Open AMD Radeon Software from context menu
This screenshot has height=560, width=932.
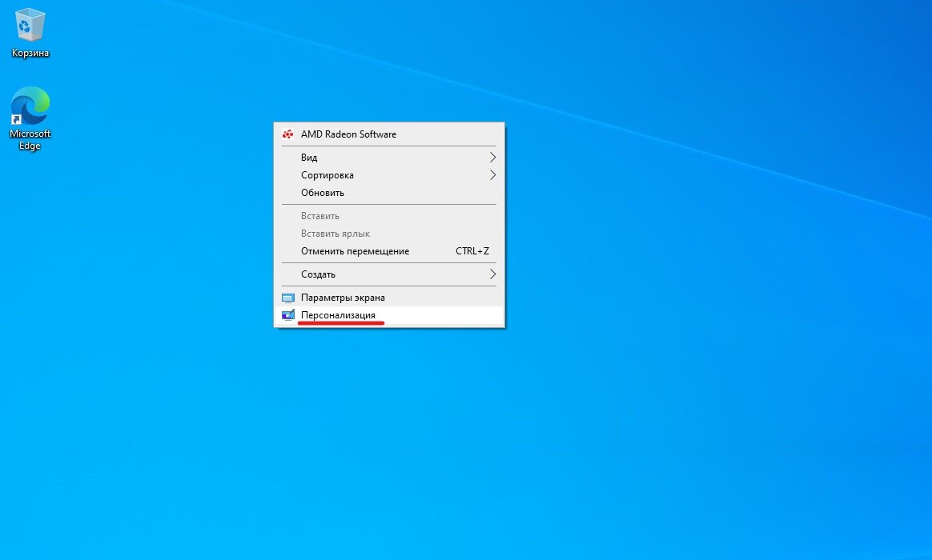(389, 134)
